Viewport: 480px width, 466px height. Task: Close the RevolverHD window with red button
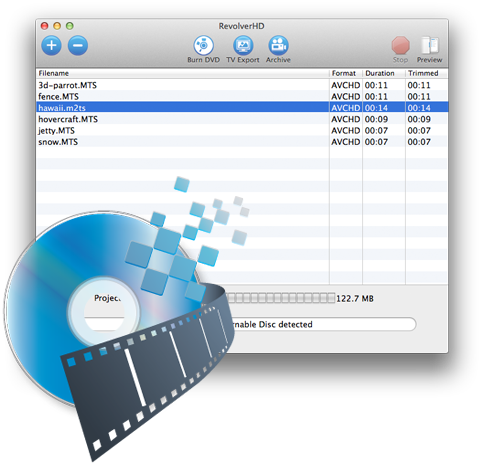(x=44, y=26)
